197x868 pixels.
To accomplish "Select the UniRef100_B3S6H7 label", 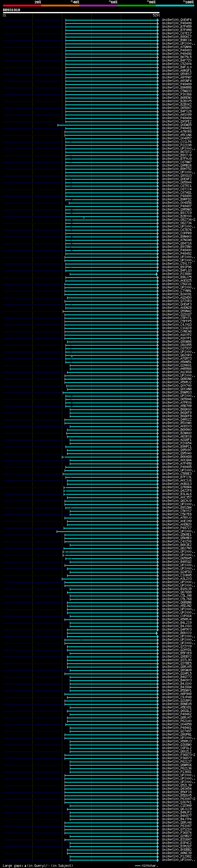I will tap(176, 839).
